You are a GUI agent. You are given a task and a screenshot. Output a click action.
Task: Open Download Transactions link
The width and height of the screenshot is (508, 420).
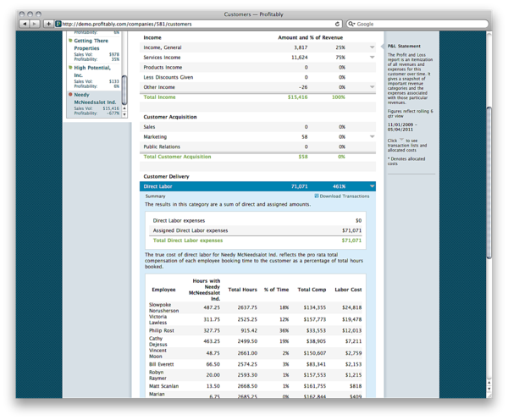point(345,196)
